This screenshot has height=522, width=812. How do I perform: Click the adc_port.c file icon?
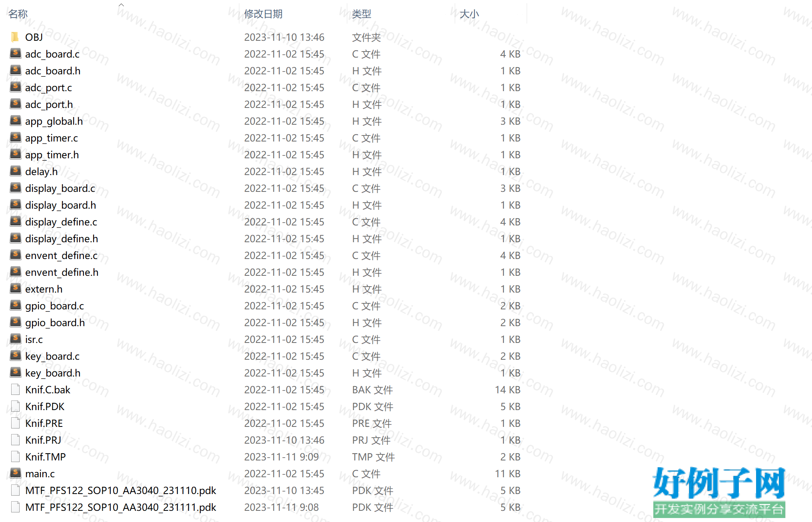point(15,87)
